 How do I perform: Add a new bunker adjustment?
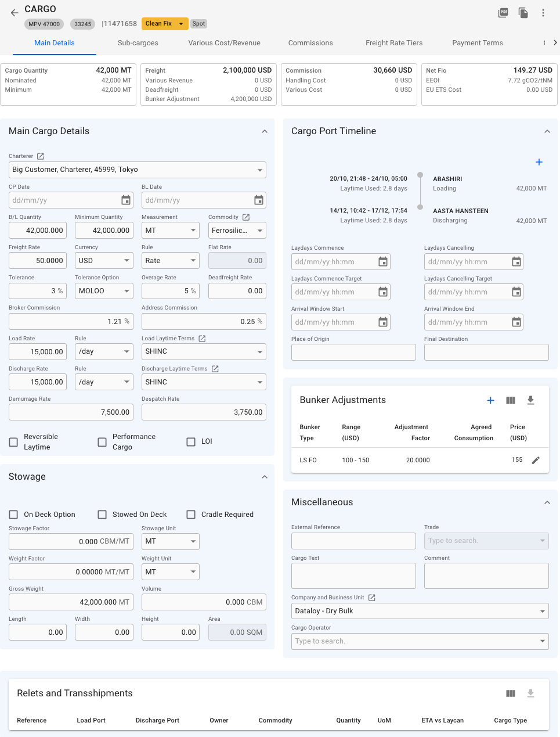pos(490,400)
